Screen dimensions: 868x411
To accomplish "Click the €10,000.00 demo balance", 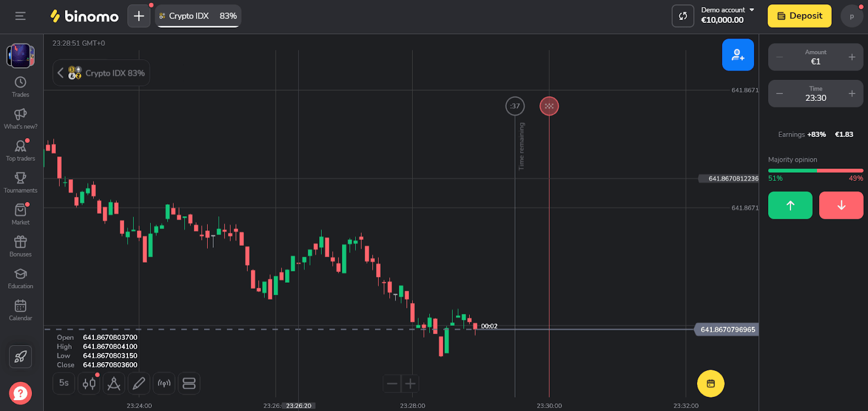I will [x=722, y=20].
